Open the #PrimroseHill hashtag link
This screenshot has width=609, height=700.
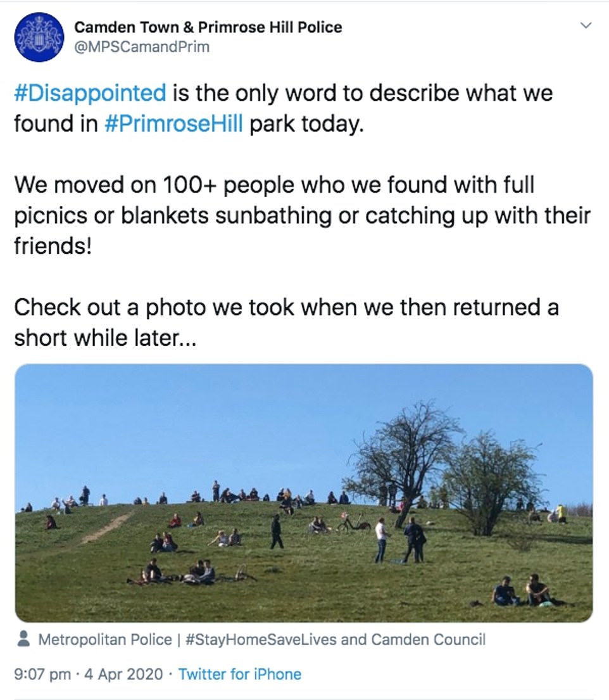point(173,124)
